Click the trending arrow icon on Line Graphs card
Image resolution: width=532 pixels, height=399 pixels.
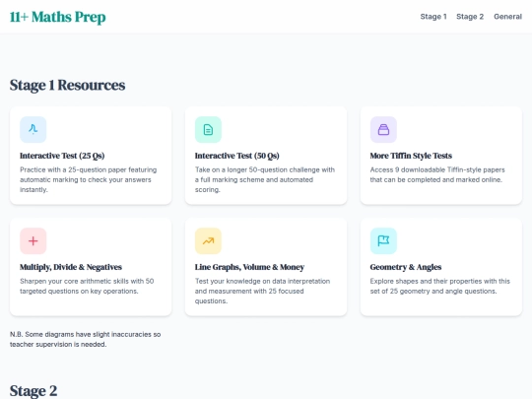pos(208,240)
